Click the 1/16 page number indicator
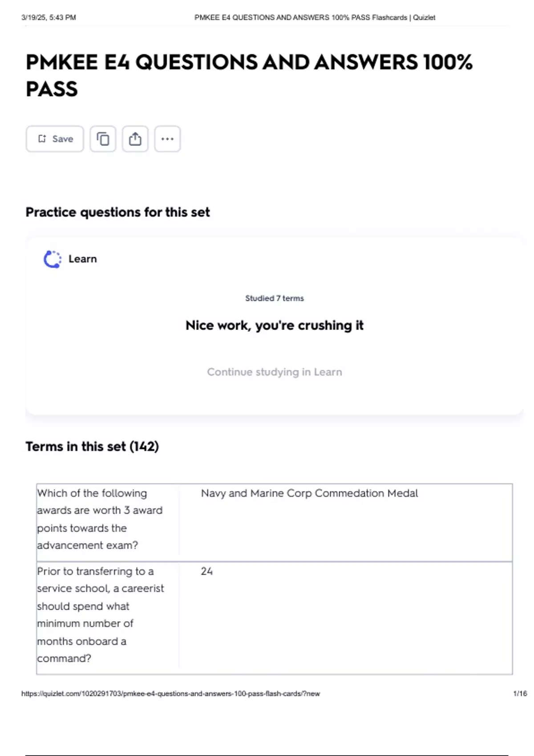Viewport: 534px width, 756px height. point(519,693)
